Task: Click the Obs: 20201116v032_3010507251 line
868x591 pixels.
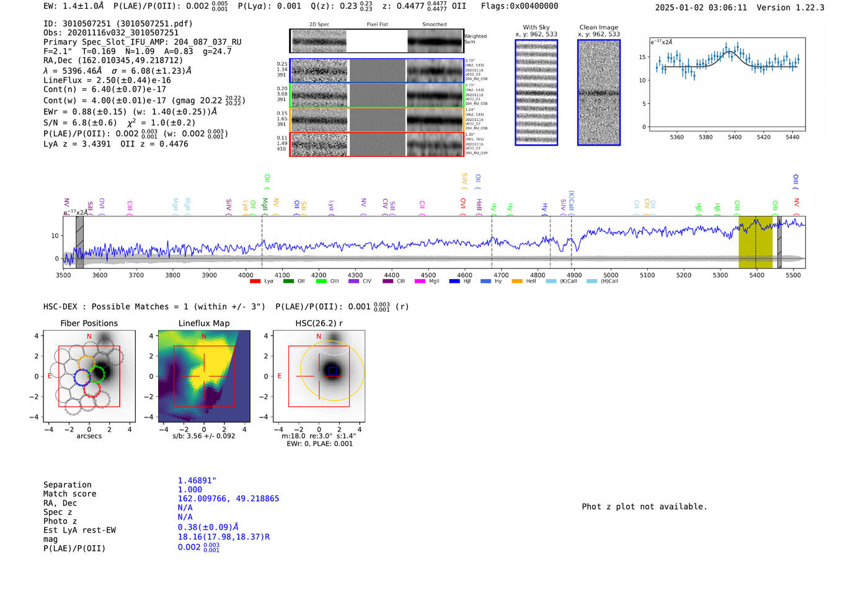Action: (x=111, y=33)
